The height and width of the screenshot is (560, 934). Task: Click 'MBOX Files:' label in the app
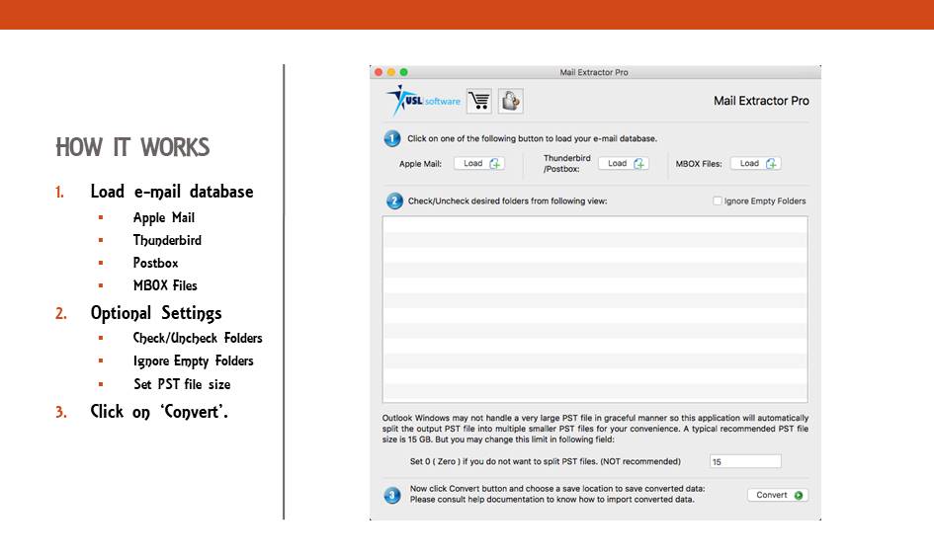(x=699, y=164)
